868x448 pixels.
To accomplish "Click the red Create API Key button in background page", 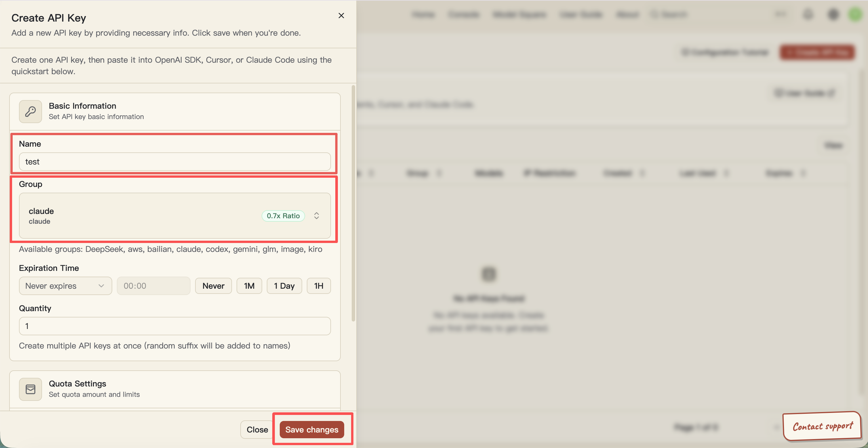I will 817,53.
